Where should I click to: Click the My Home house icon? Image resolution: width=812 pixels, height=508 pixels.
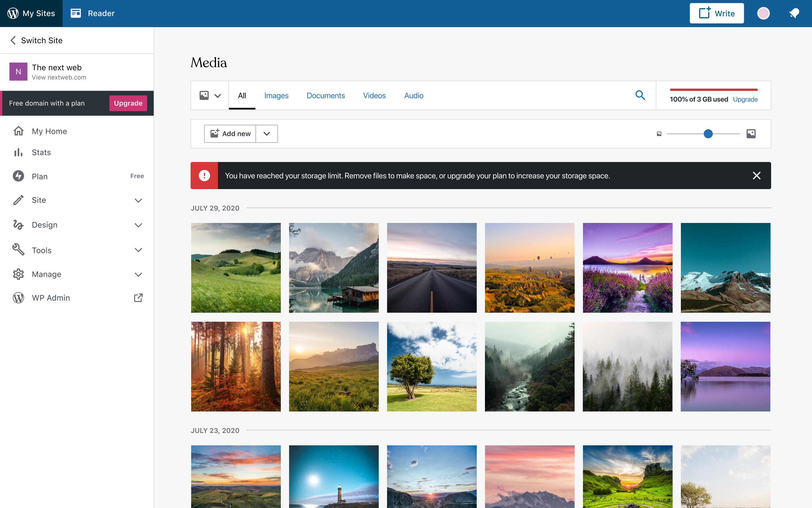coord(18,131)
